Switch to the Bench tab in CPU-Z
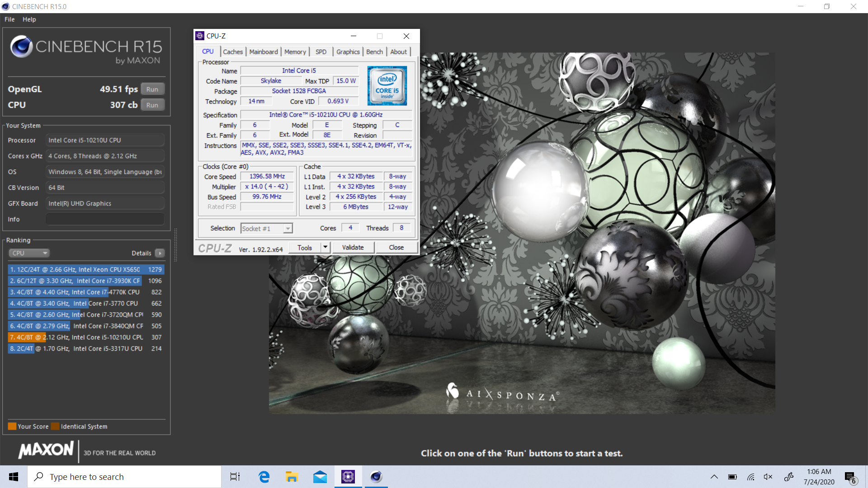This screenshot has height=488, width=868. (x=374, y=52)
